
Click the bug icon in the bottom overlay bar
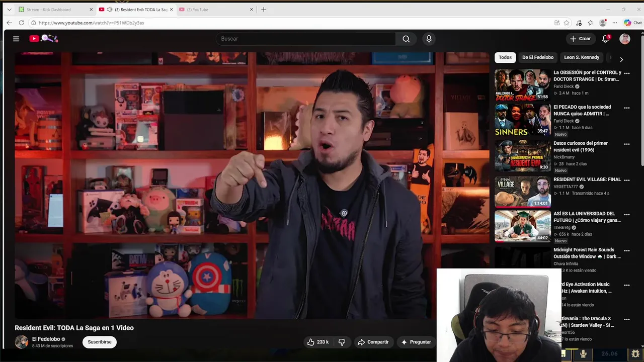tap(635, 354)
